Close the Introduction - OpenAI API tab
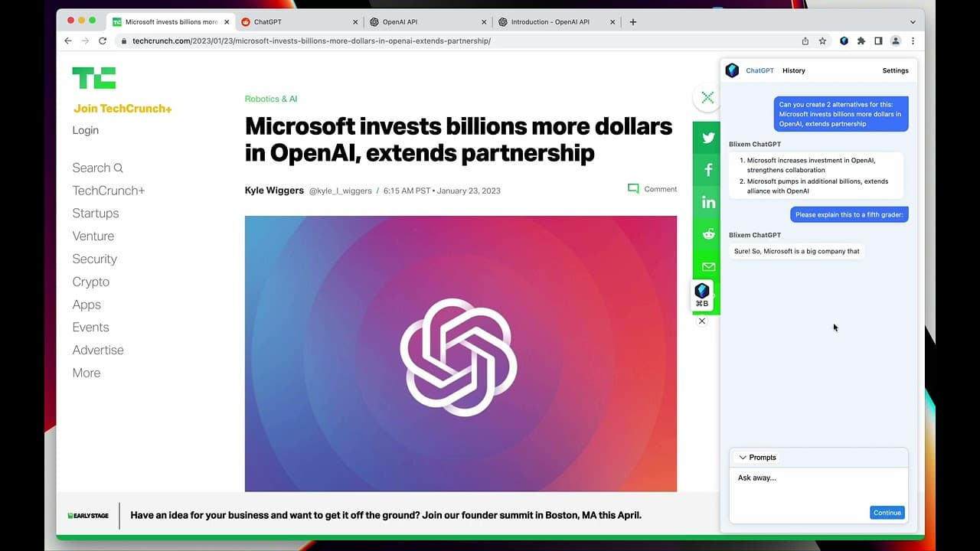980x551 pixels. tap(612, 22)
